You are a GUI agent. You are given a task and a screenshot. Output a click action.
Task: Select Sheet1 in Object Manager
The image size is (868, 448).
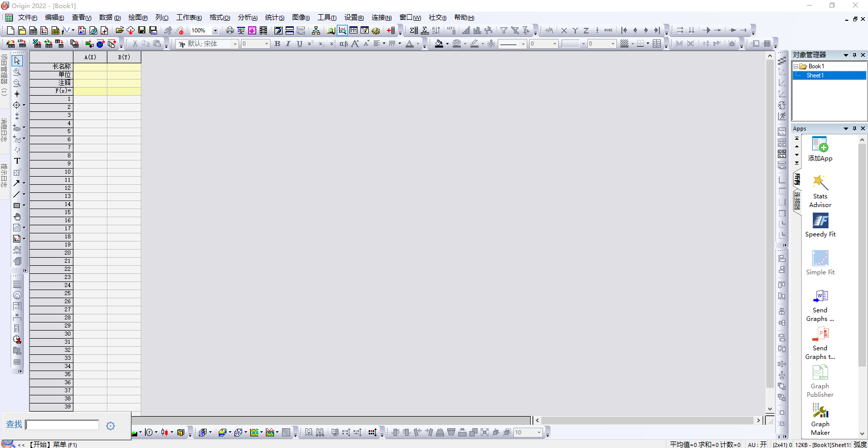tap(815, 75)
